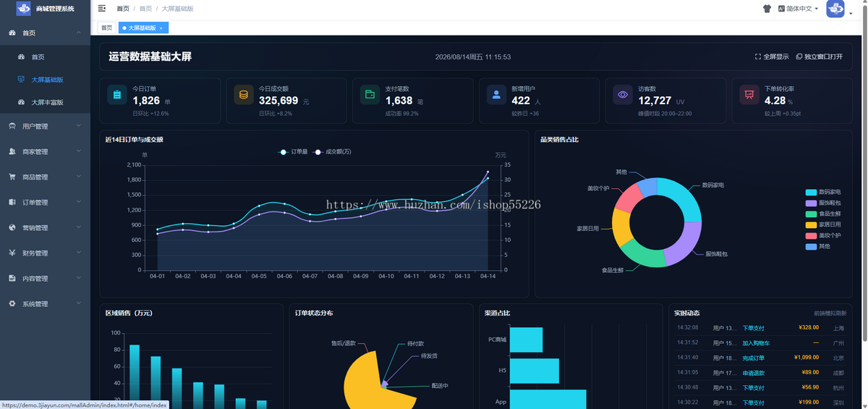The image size is (868, 409).
Task: Click the 04-07 label on the chart axis
Action: pyautogui.click(x=310, y=276)
